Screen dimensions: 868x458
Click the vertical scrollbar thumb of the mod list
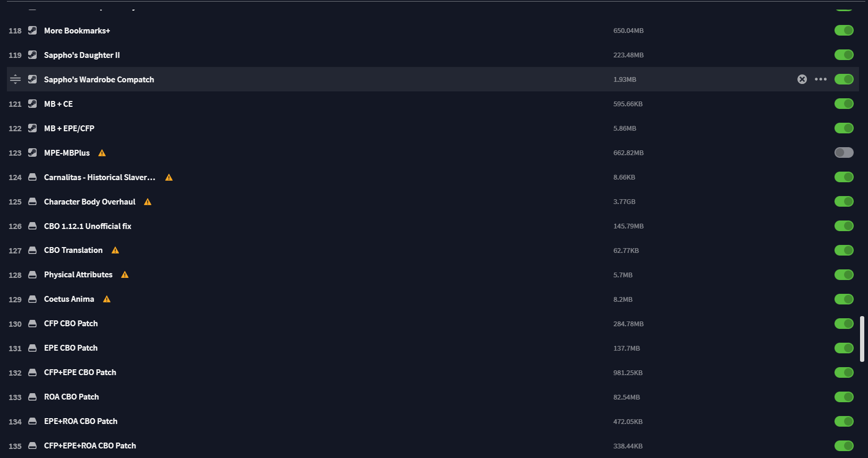[862, 339]
